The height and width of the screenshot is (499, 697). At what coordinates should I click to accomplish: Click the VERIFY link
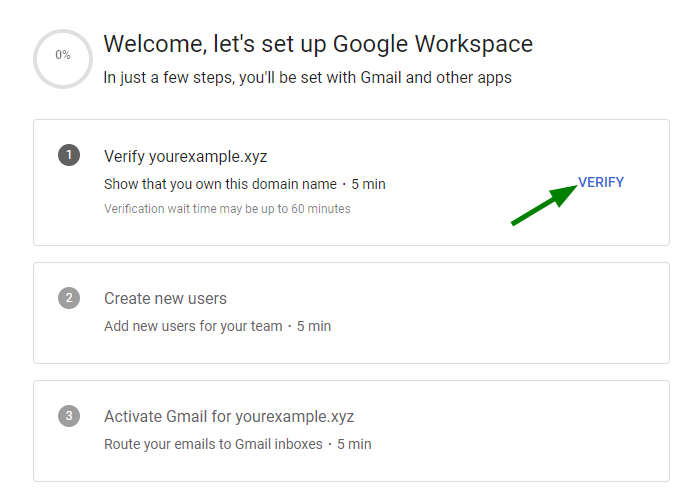pyautogui.click(x=600, y=182)
